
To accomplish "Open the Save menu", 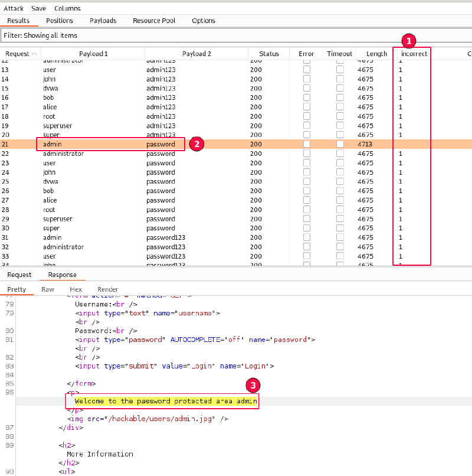I will (38, 9).
